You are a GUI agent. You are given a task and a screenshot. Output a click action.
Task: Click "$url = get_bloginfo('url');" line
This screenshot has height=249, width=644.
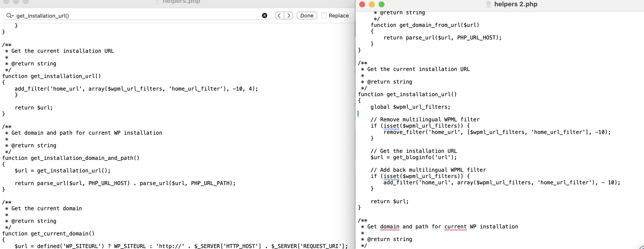[414, 157]
